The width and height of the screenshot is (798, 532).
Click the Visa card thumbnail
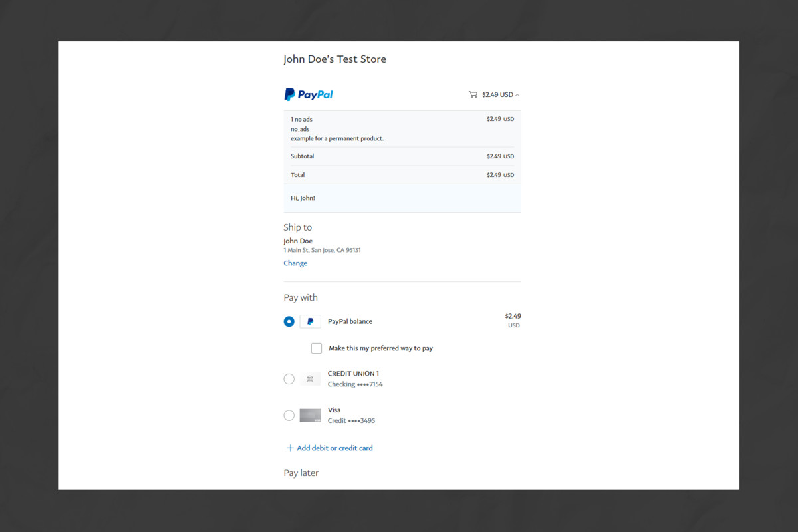tap(310, 416)
